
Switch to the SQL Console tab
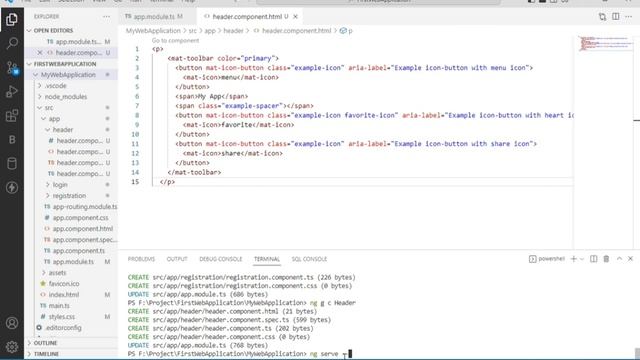309,259
